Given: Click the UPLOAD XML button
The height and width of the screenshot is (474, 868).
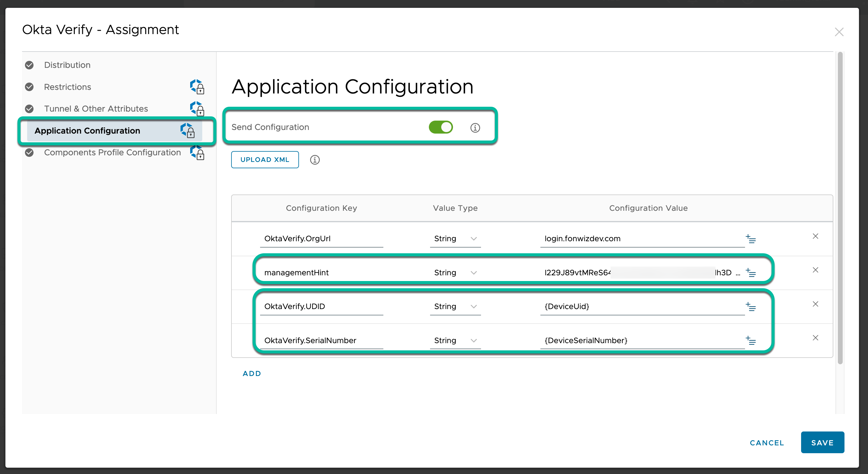Looking at the screenshot, I should pos(265,160).
